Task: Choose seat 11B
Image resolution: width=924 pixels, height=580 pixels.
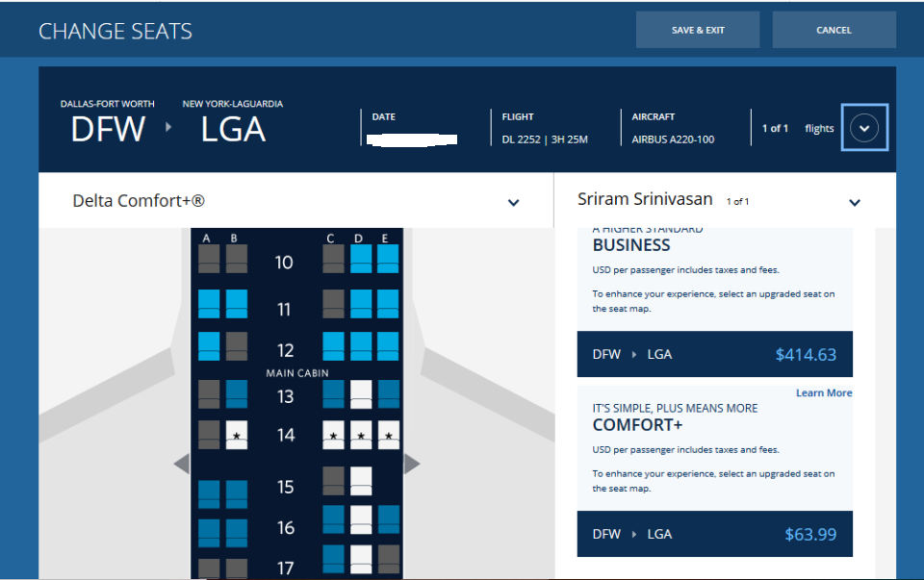Action: coord(237,304)
